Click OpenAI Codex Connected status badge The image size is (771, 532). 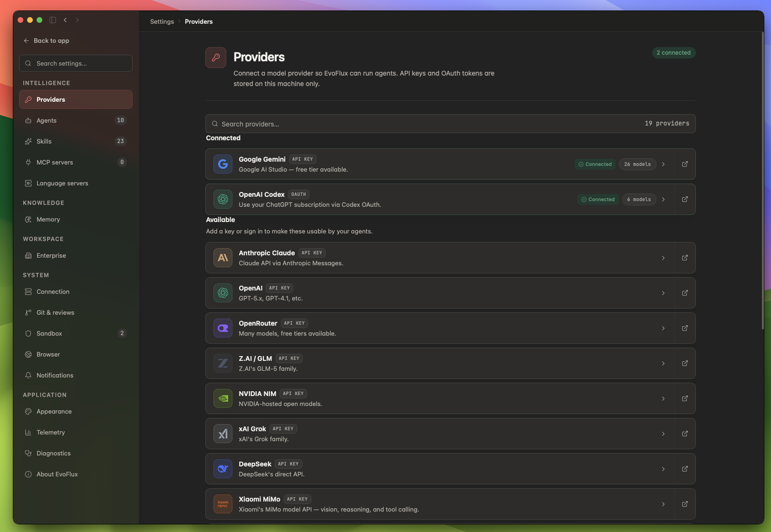point(598,199)
